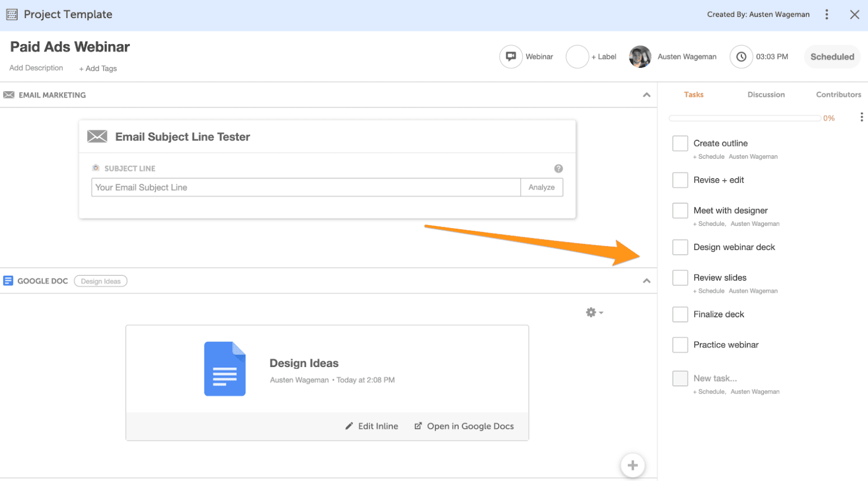Click the clock icon beside 03:03 PM
The width and height of the screenshot is (868, 492).
[x=741, y=57]
